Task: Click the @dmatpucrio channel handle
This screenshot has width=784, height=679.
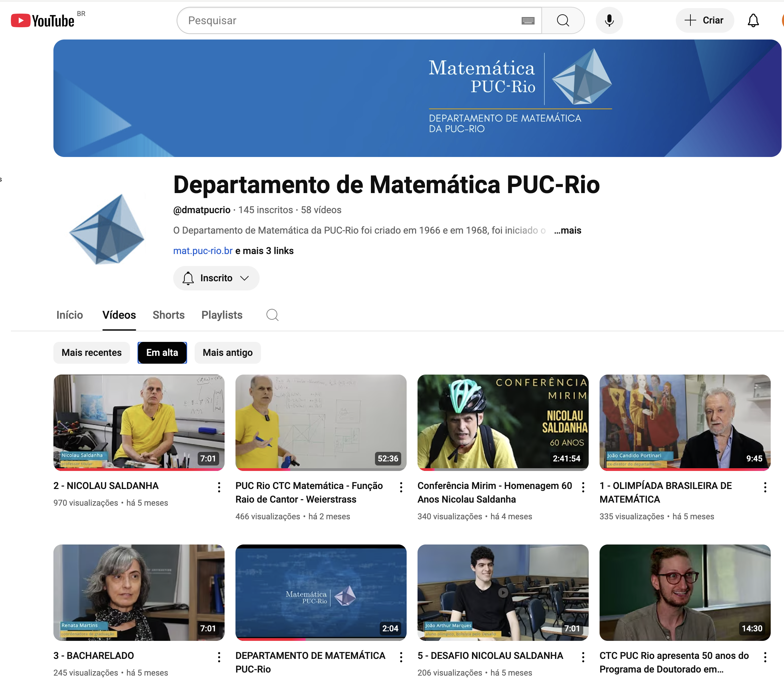Action: click(202, 210)
